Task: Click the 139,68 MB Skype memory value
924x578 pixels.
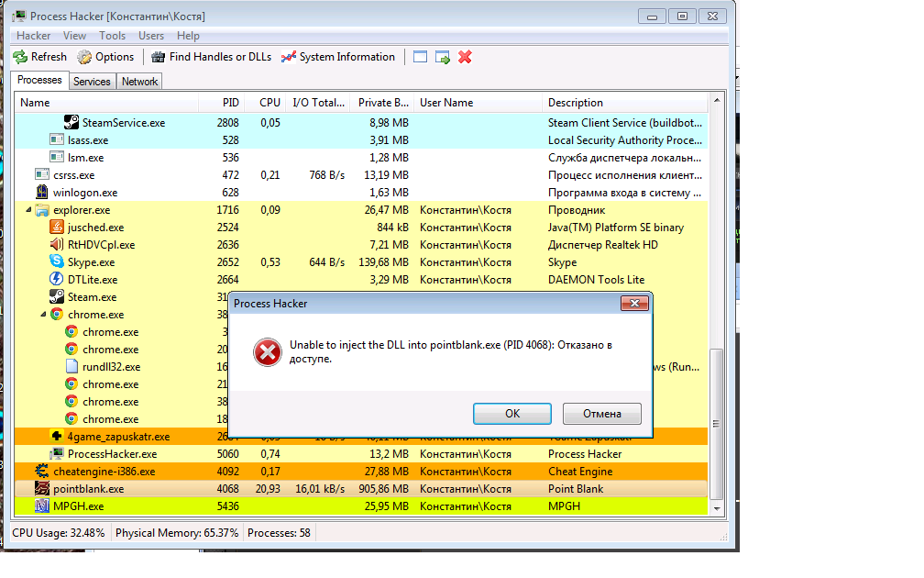Action: [383, 261]
